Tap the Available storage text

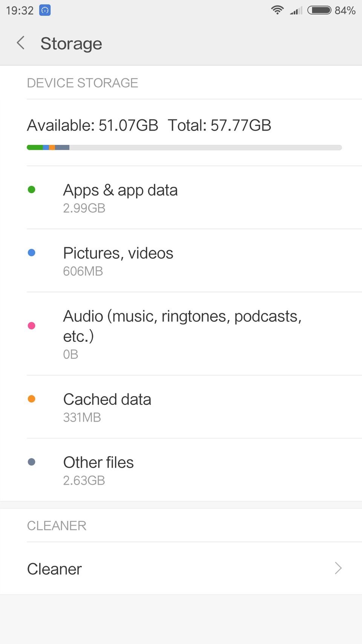click(x=93, y=126)
